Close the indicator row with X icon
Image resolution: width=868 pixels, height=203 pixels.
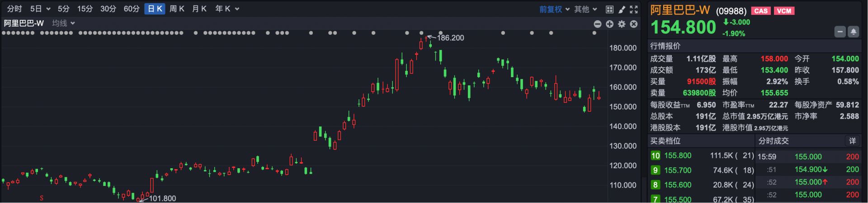coord(634,24)
